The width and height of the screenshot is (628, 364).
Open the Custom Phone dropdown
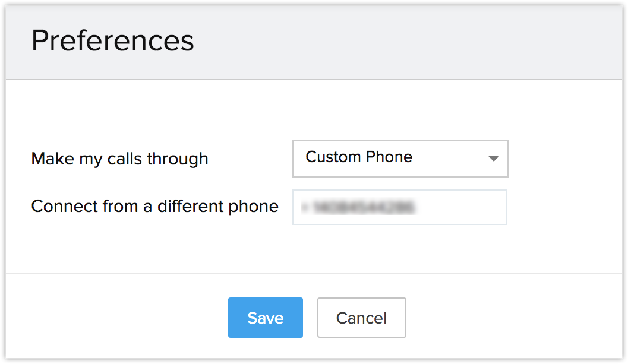[x=400, y=159]
